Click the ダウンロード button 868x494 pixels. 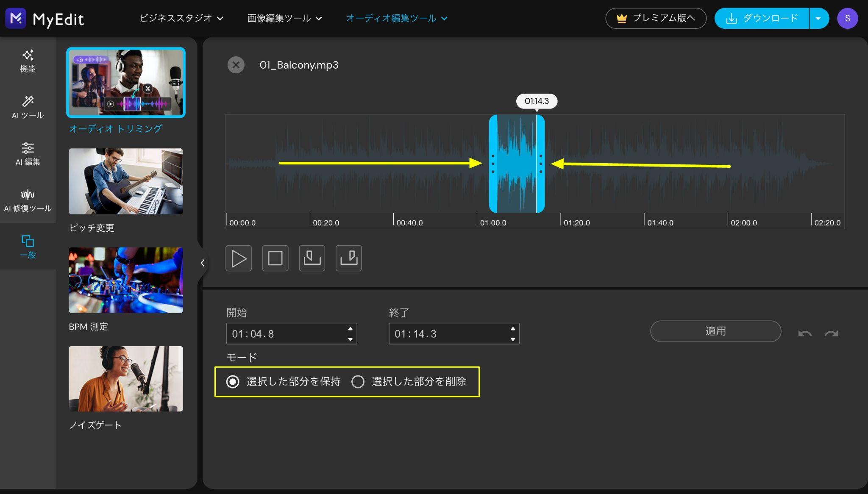click(762, 18)
